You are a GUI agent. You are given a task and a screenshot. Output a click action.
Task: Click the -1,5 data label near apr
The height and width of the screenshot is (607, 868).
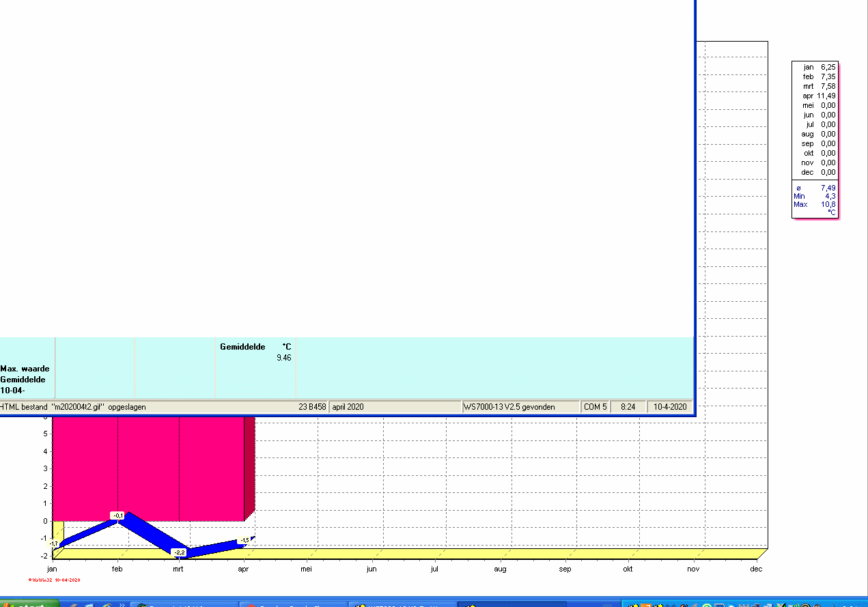[x=244, y=541]
